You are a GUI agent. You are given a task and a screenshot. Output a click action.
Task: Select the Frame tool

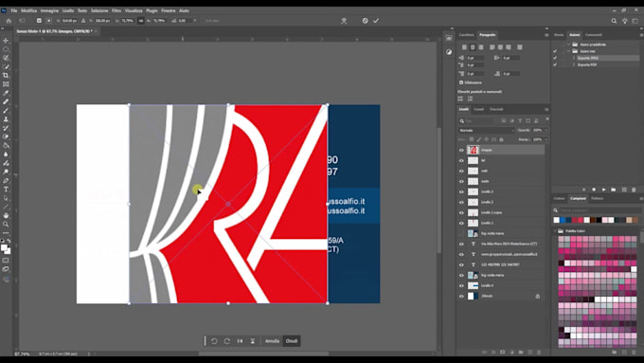[x=6, y=84]
